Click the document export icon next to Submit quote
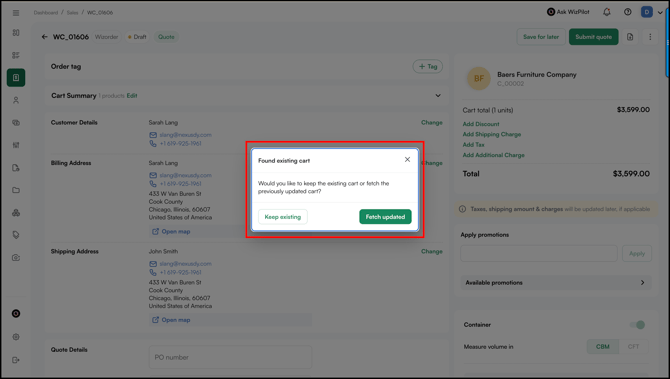The height and width of the screenshot is (379, 670). tap(630, 37)
